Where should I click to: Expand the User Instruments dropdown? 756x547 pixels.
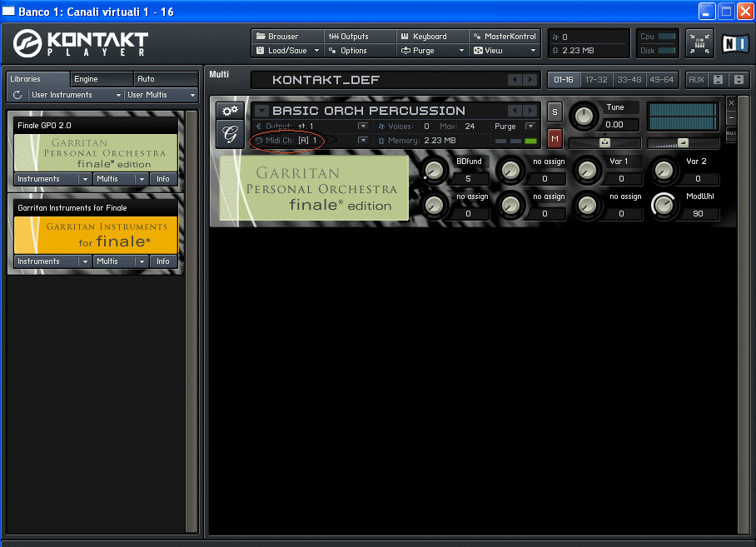click(76, 95)
